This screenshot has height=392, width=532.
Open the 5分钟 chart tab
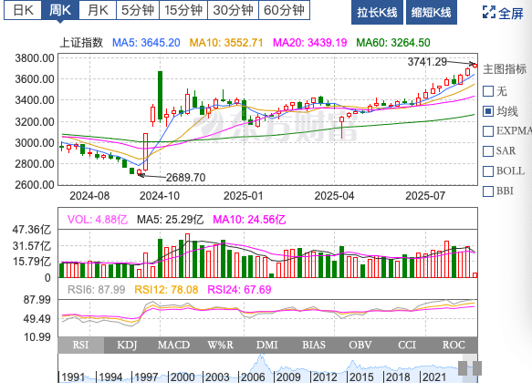coord(138,10)
